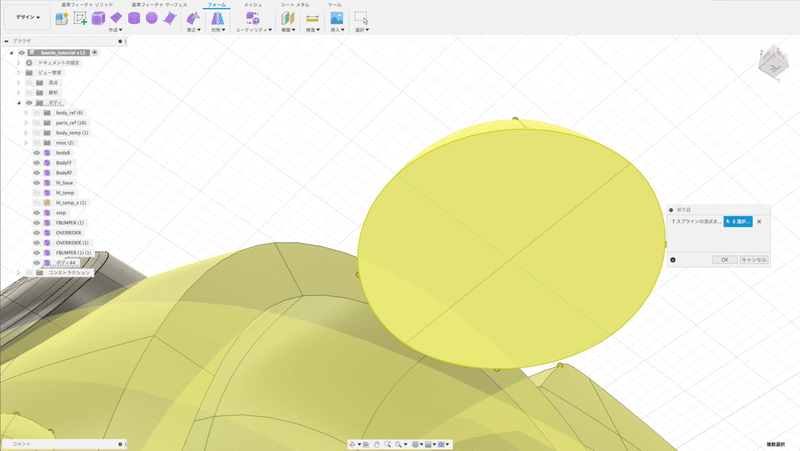Switch to the ツール tab

pos(335,5)
